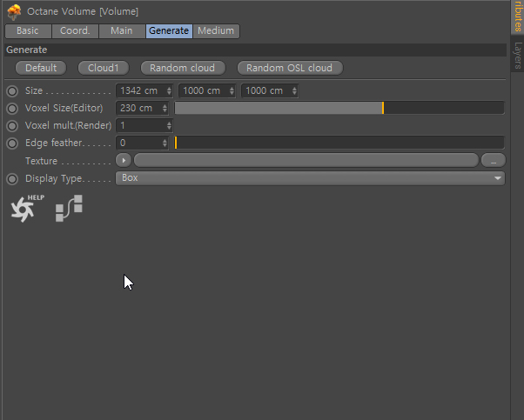Open the node editor icon
524x420 pixels.
69,209
